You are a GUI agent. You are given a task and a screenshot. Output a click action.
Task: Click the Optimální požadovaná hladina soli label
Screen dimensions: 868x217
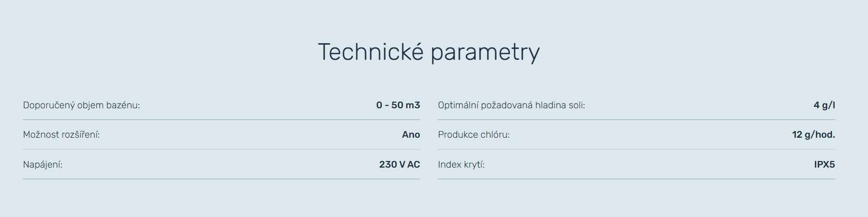click(511, 105)
